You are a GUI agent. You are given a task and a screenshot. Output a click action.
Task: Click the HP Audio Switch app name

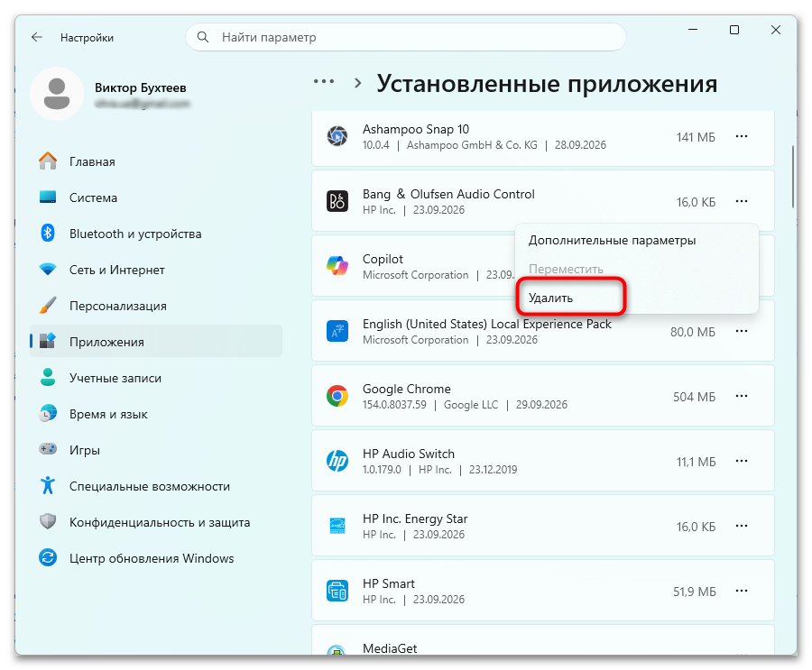[409, 454]
